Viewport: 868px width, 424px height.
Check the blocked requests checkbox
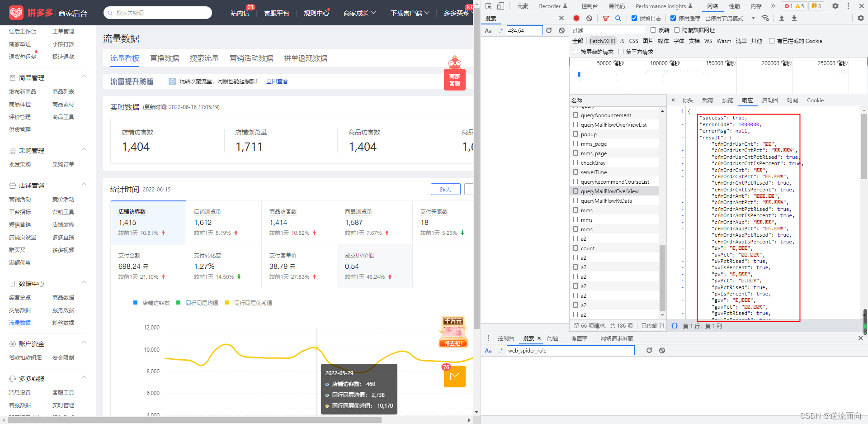click(x=576, y=52)
